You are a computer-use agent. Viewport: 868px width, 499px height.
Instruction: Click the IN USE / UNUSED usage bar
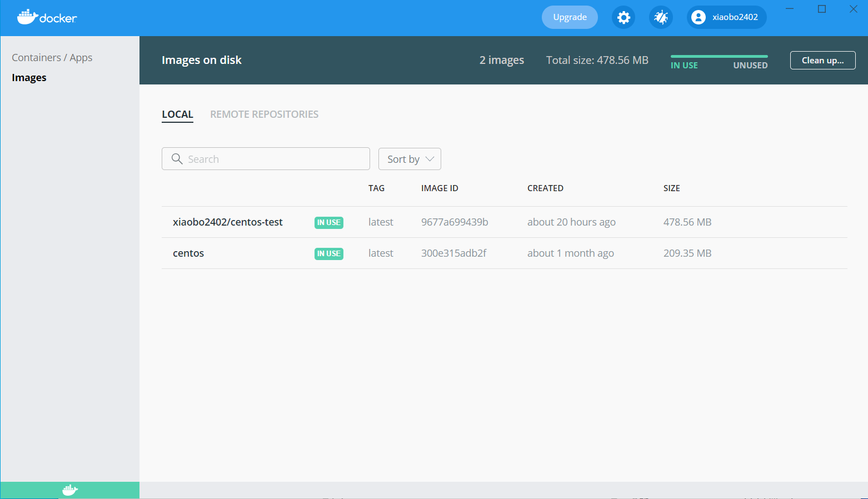tap(719, 61)
